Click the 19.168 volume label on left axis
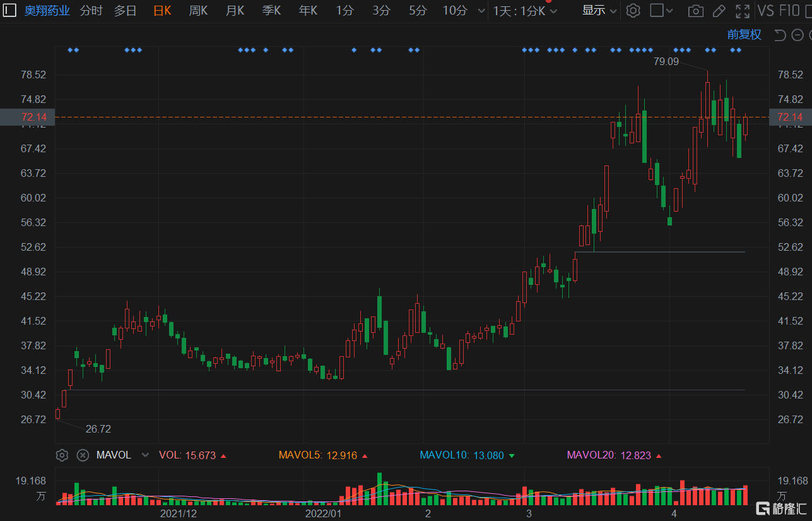 click(32, 481)
